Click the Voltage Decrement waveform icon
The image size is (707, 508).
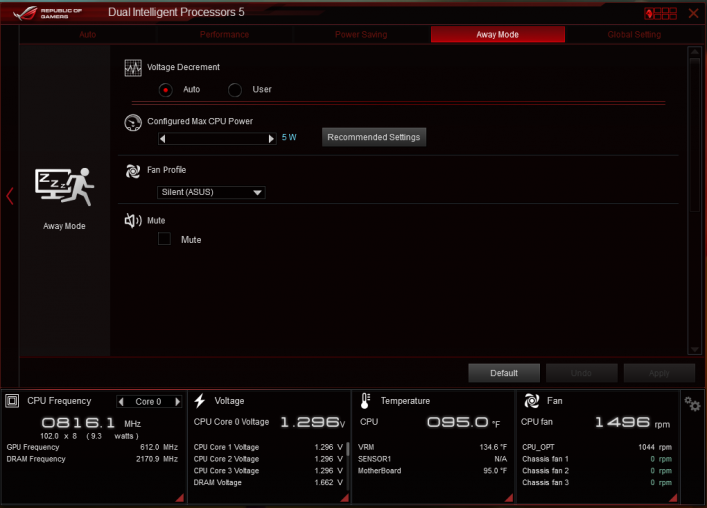pos(133,68)
